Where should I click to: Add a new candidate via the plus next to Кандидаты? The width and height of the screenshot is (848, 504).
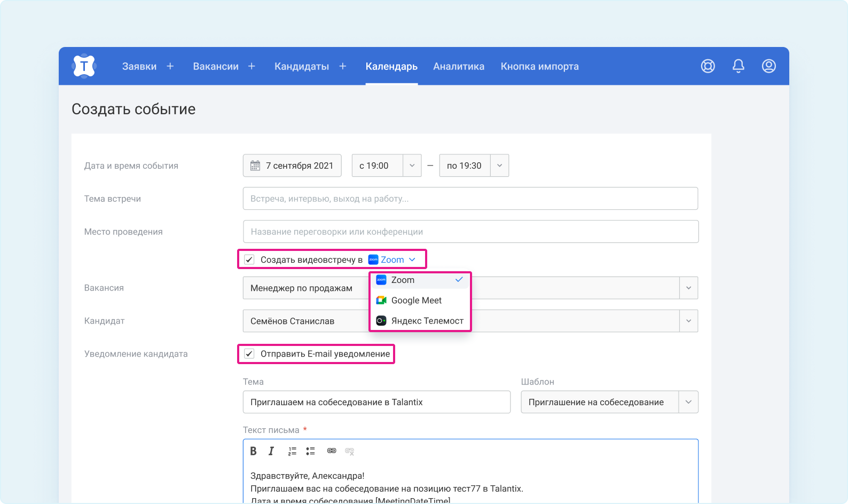343,66
